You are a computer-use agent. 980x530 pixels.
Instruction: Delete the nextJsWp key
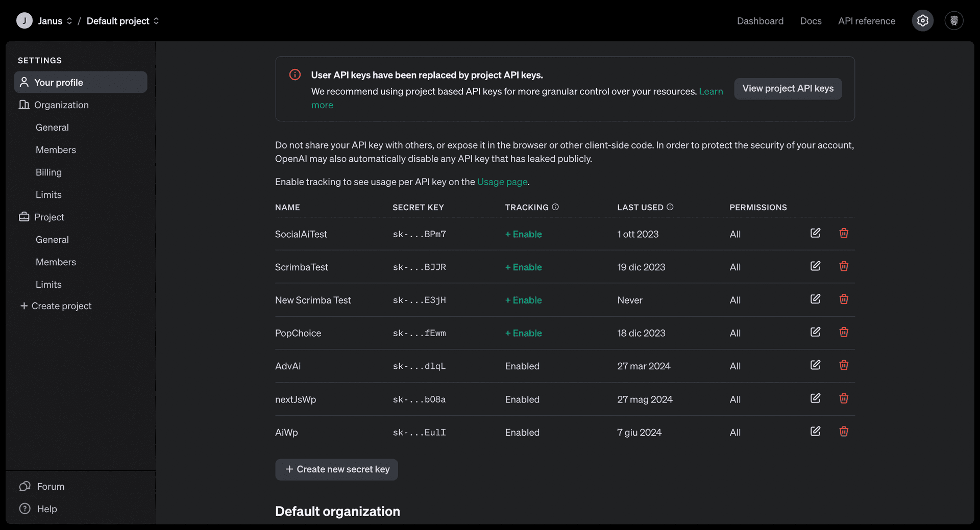click(844, 398)
